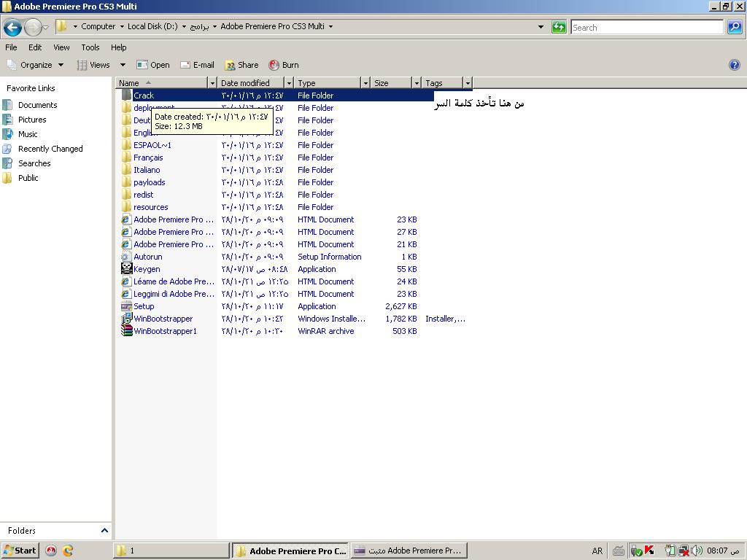Open the Name column filter dropdown

tap(212, 83)
